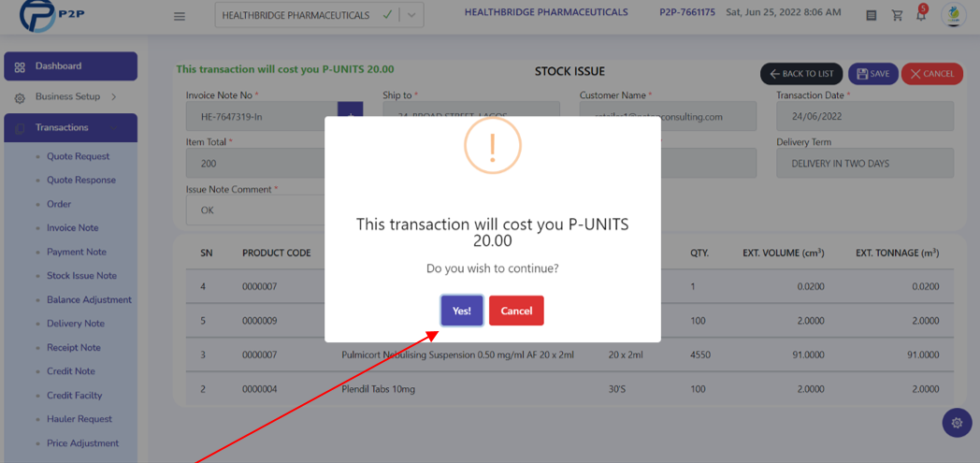Click the Back To List button
The height and width of the screenshot is (463, 980).
801,74
